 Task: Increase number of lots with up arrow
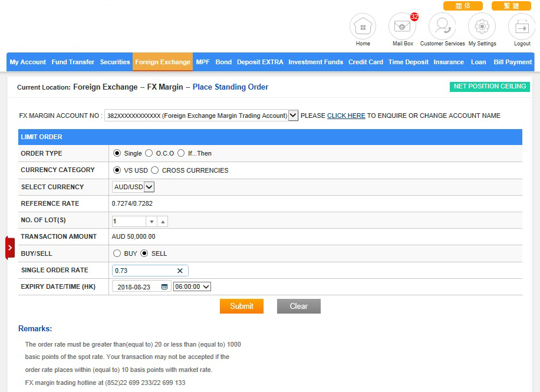(163, 222)
